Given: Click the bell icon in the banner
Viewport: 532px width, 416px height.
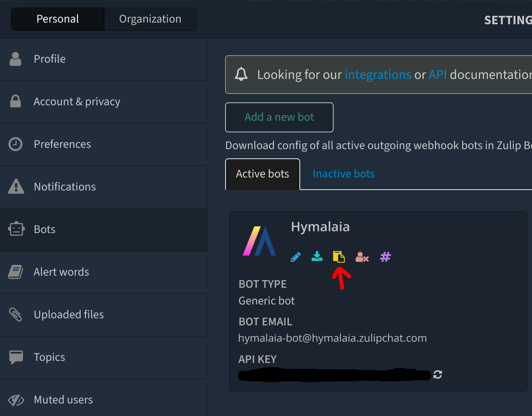Looking at the screenshot, I should coord(241,74).
